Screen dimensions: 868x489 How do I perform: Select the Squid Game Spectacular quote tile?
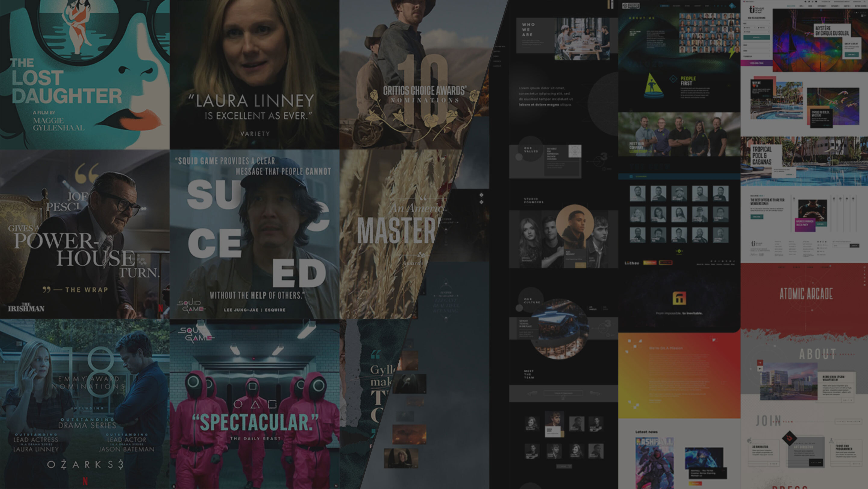(254, 404)
